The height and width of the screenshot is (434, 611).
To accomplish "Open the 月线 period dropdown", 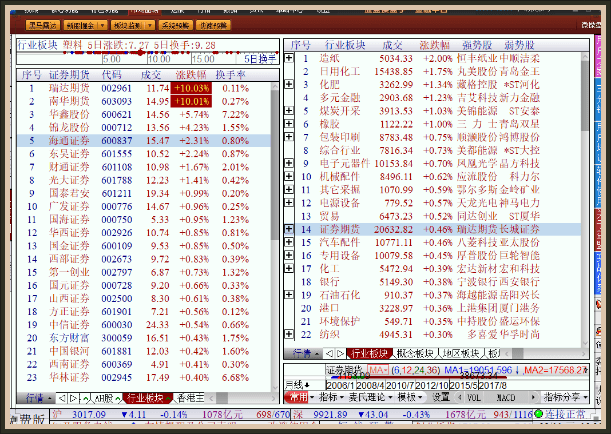I will tap(298, 385).
